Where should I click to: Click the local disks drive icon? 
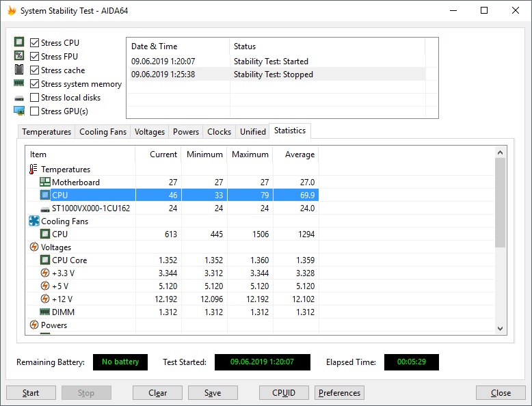[x=19, y=98]
